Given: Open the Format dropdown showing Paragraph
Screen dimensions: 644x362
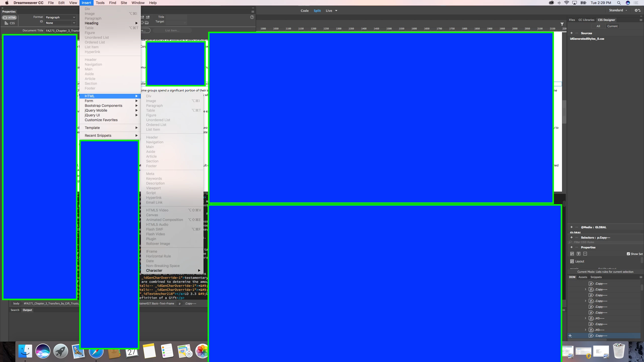Looking at the screenshot, I should pos(60,17).
